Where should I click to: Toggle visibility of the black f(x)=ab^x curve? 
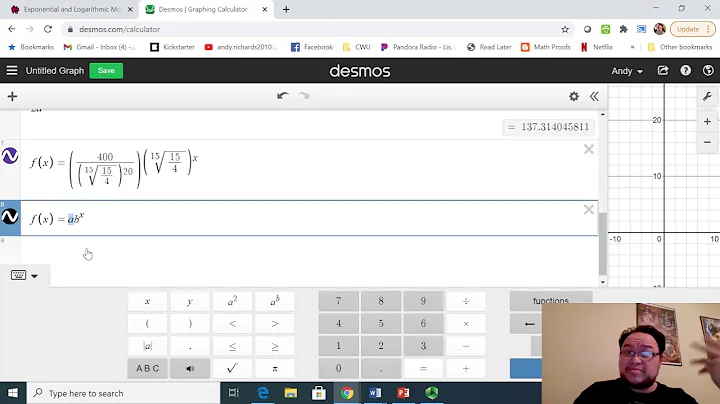pos(10,217)
